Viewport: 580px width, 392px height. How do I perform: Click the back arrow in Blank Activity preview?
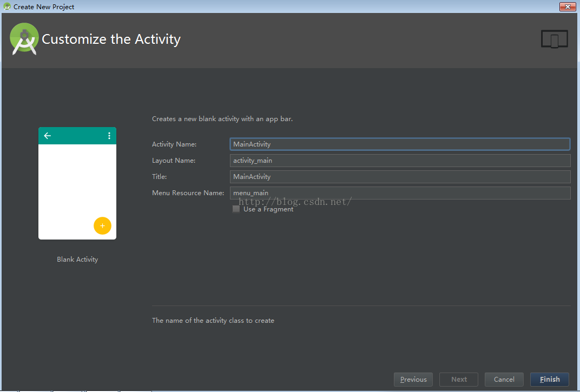click(48, 136)
